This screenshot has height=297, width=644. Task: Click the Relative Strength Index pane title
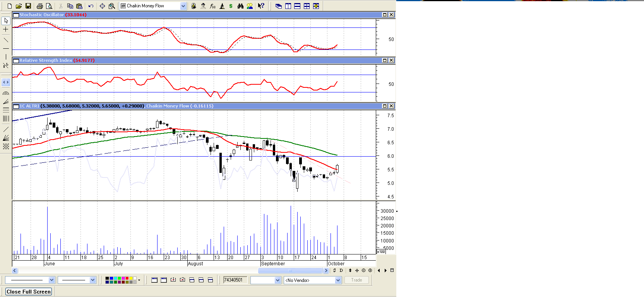46,60
